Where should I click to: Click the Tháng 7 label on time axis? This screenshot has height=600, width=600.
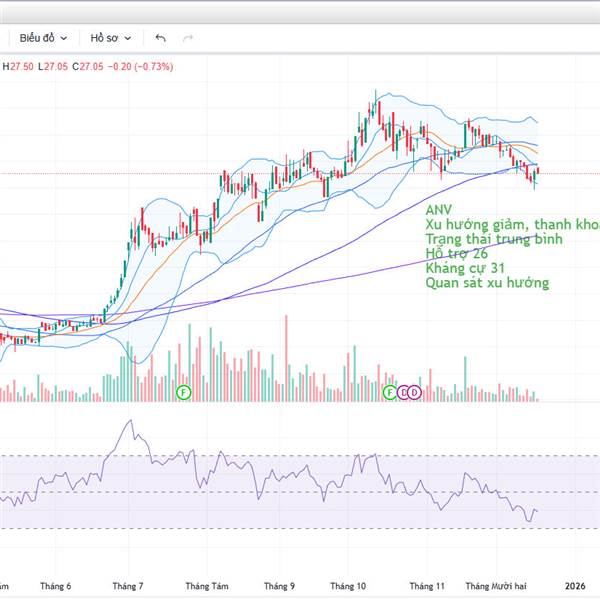(x=128, y=586)
